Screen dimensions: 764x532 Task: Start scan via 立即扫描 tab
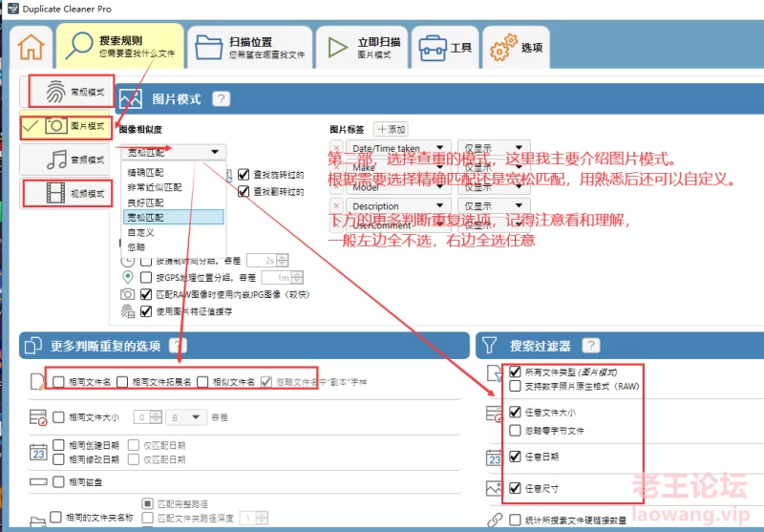point(364,47)
